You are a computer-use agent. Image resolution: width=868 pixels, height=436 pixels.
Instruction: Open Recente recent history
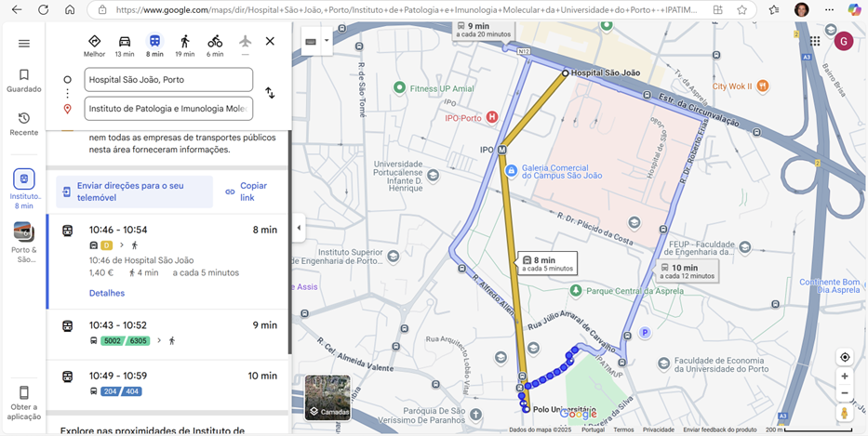[x=24, y=125]
